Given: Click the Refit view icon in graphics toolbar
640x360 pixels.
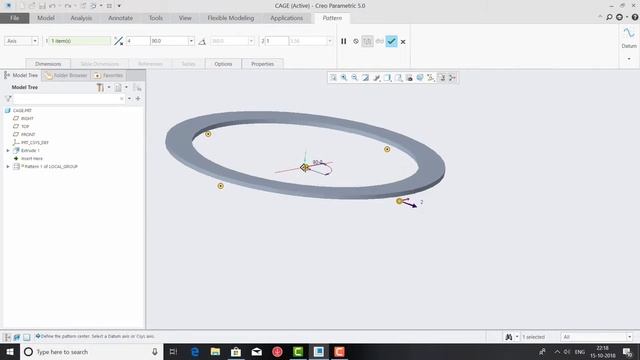Looking at the screenshot, I should 333,78.
